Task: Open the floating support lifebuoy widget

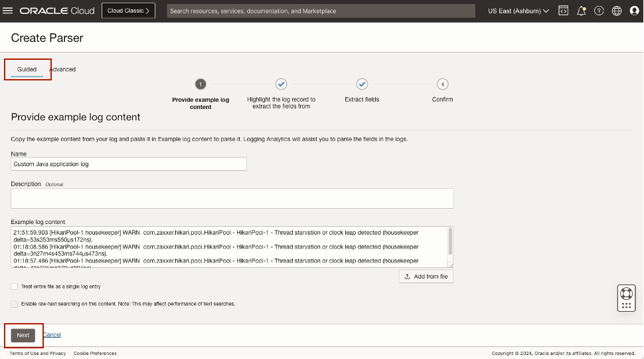Action: [626, 298]
